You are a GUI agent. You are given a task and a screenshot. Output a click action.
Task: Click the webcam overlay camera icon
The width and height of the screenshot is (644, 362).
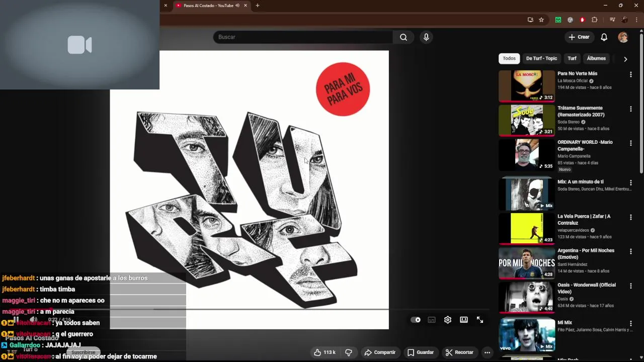79,45
